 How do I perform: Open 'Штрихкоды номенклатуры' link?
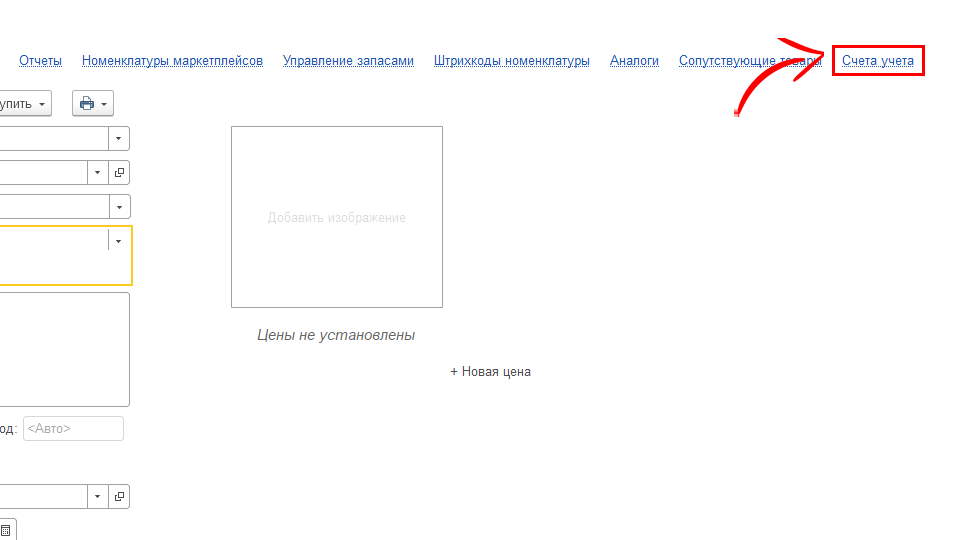coord(511,61)
